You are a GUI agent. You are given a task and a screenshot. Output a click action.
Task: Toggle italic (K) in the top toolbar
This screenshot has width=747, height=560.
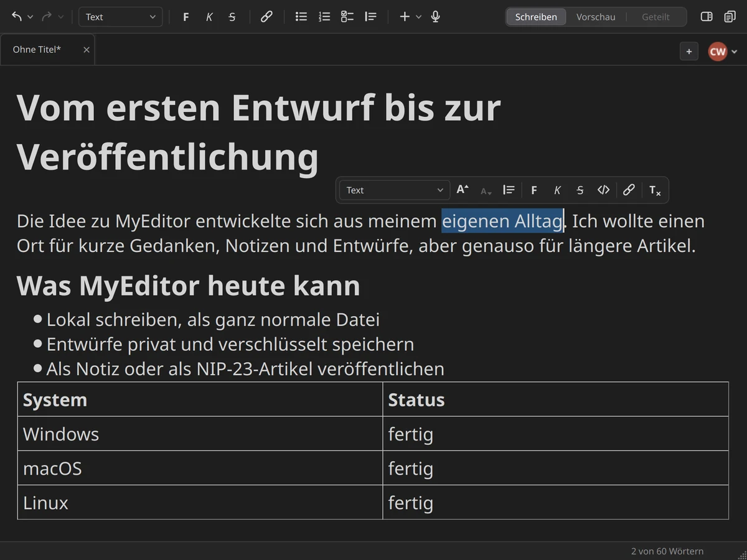[x=209, y=17]
